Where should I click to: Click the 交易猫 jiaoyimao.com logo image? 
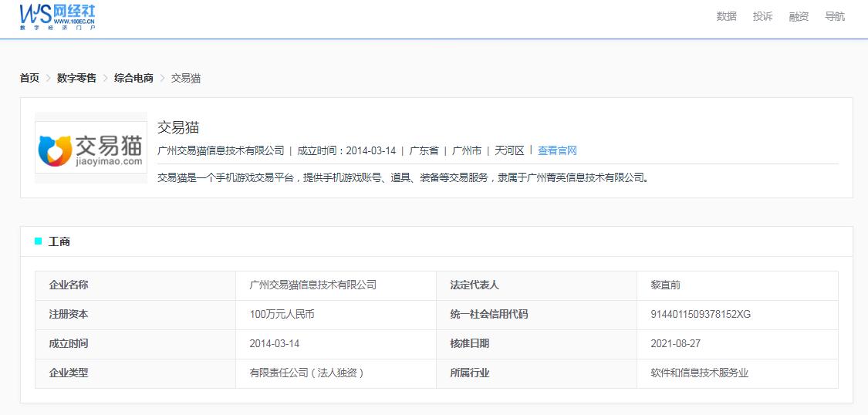(91, 148)
